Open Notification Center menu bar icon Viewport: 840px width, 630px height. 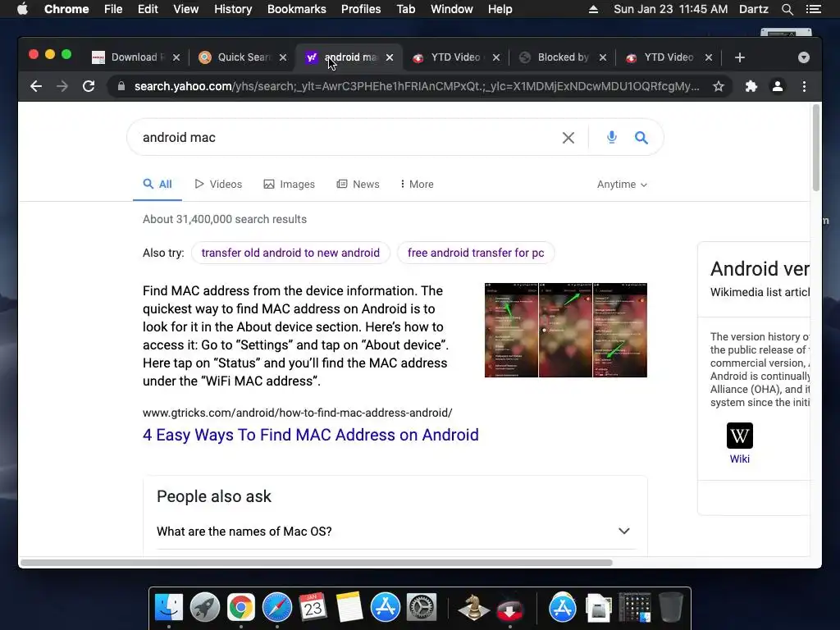click(813, 9)
